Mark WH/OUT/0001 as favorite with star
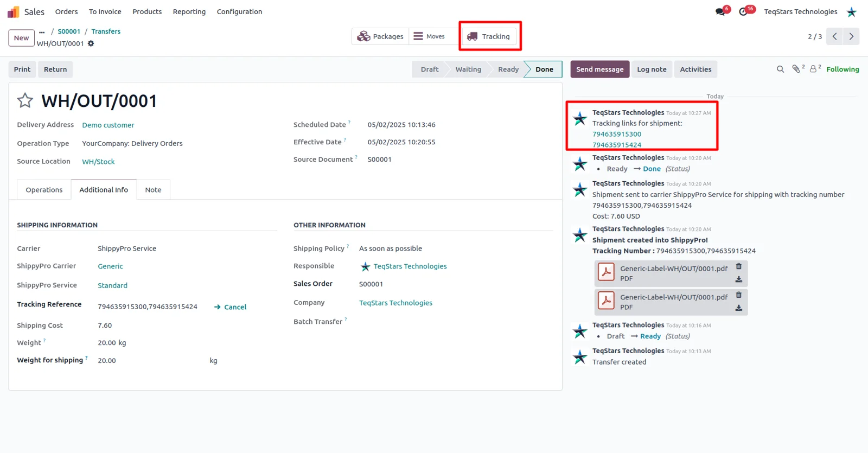 pyautogui.click(x=25, y=100)
